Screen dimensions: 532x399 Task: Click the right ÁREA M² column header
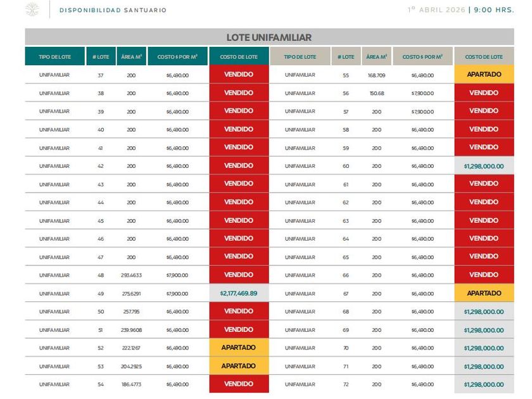click(x=377, y=56)
